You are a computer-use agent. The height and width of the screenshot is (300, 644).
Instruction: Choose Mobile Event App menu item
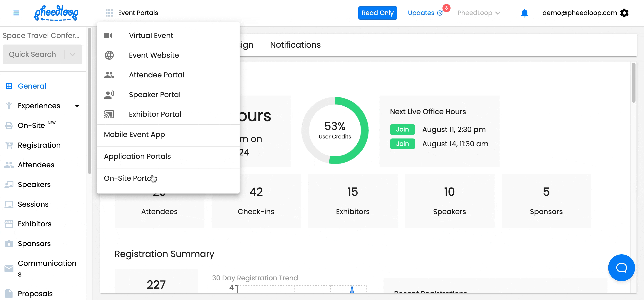point(134,134)
